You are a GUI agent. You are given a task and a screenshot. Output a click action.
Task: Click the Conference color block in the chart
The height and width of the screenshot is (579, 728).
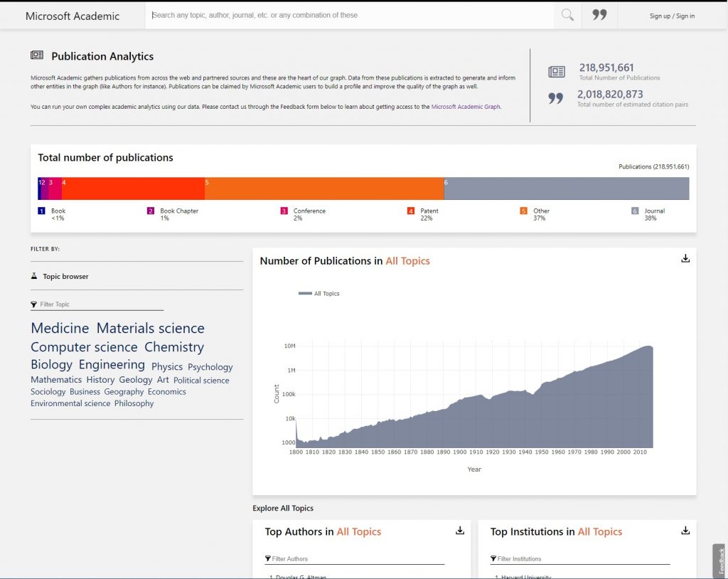(x=283, y=211)
